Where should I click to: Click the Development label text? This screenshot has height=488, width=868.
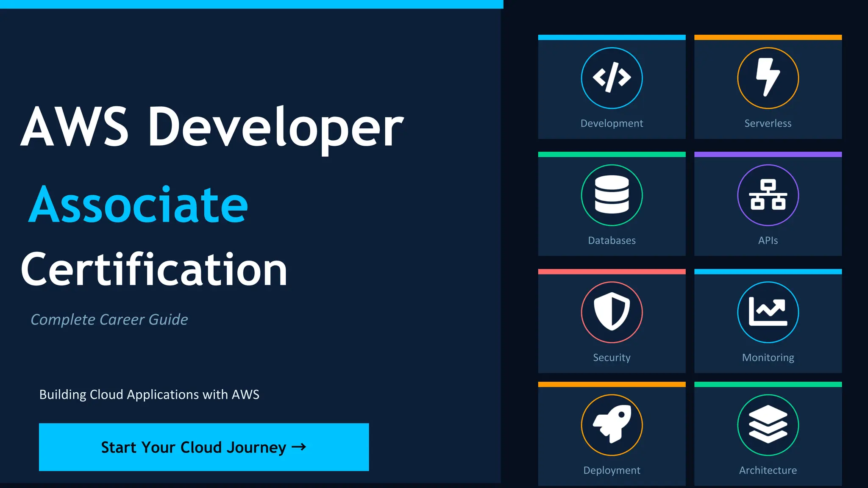point(612,123)
